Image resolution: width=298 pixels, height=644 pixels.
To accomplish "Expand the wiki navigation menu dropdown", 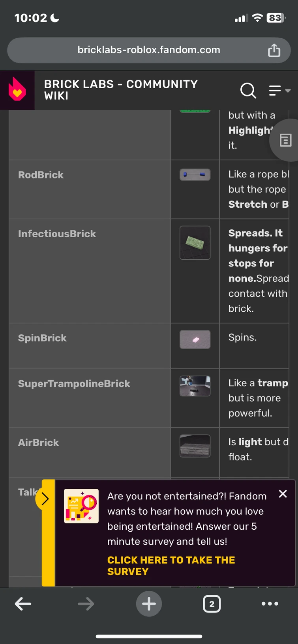I will point(279,90).
